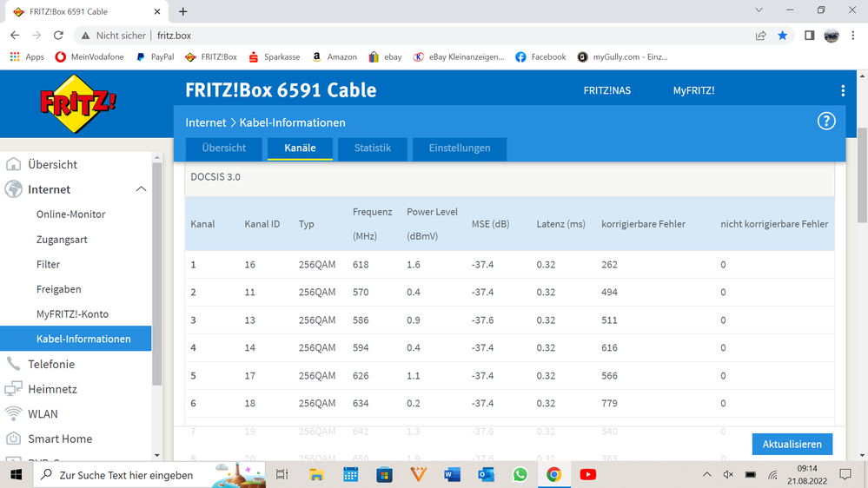The width and height of the screenshot is (868, 488).
Task: Open Word from the taskbar
Action: 452,475
